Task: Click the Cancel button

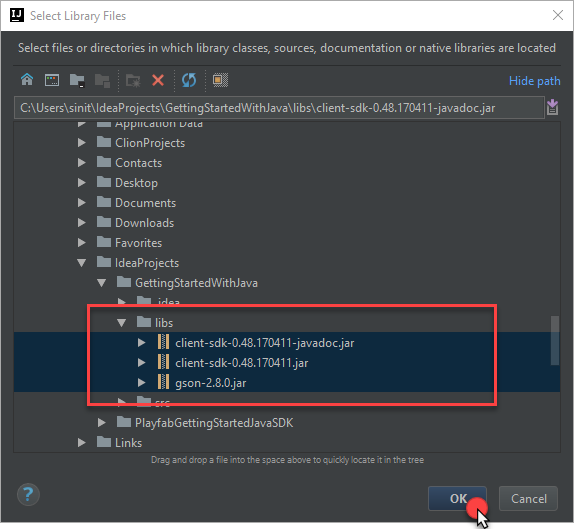Action: 528,498
